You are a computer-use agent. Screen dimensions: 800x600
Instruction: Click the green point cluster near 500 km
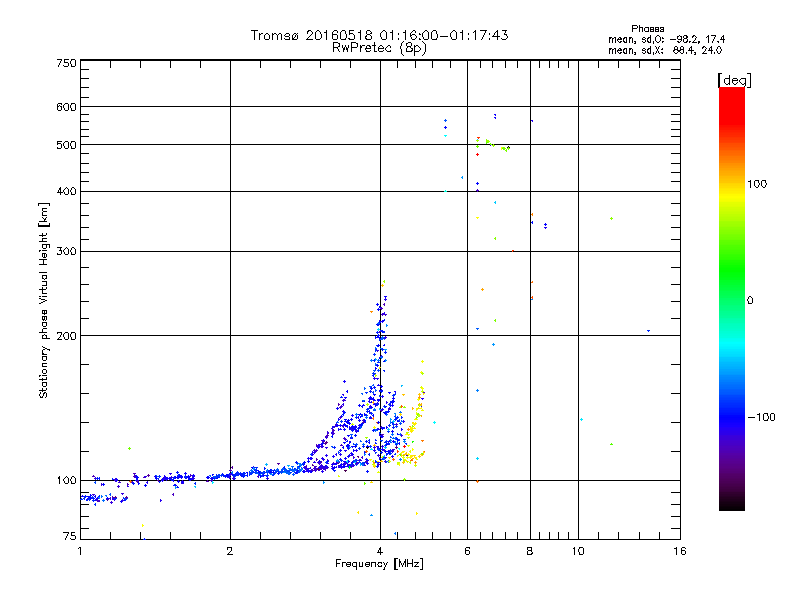tap(497, 145)
